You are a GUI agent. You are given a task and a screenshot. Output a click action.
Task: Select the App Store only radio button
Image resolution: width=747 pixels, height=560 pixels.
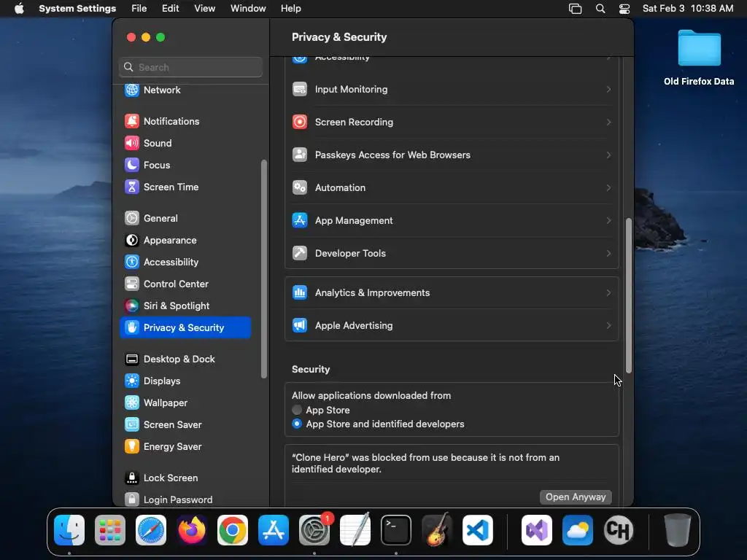pyautogui.click(x=297, y=410)
